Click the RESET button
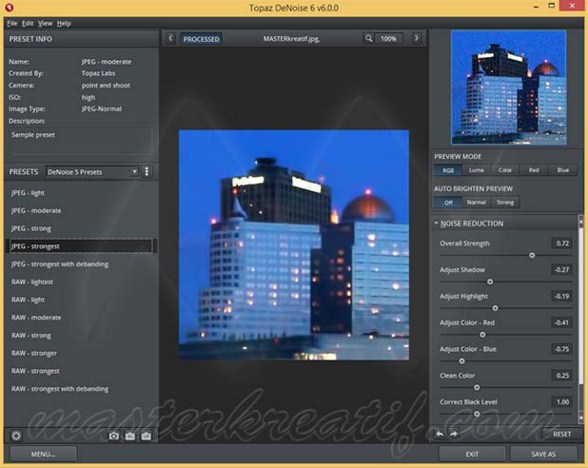The width and height of the screenshot is (588, 468). click(x=561, y=434)
